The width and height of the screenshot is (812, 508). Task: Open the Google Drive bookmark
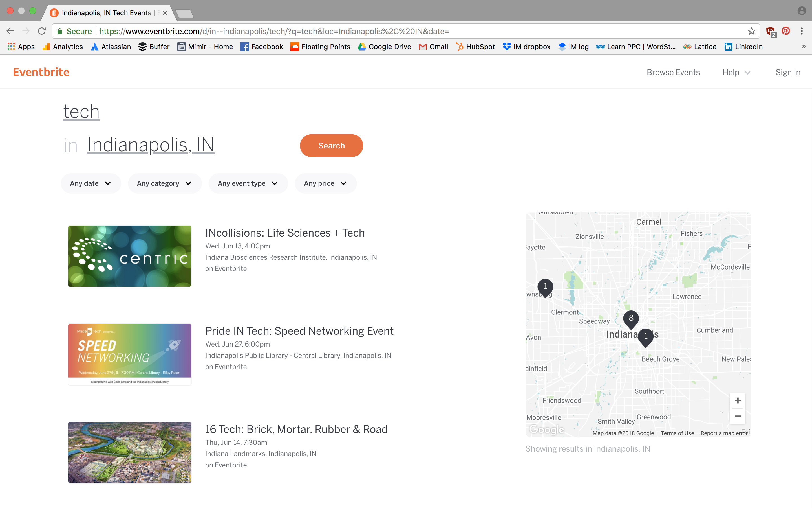(384, 47)
